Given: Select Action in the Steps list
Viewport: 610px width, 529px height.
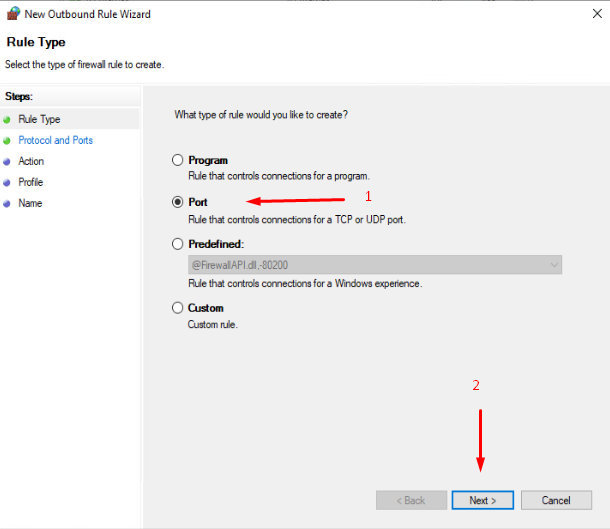Looking at the screenshot, I should 31,161.
